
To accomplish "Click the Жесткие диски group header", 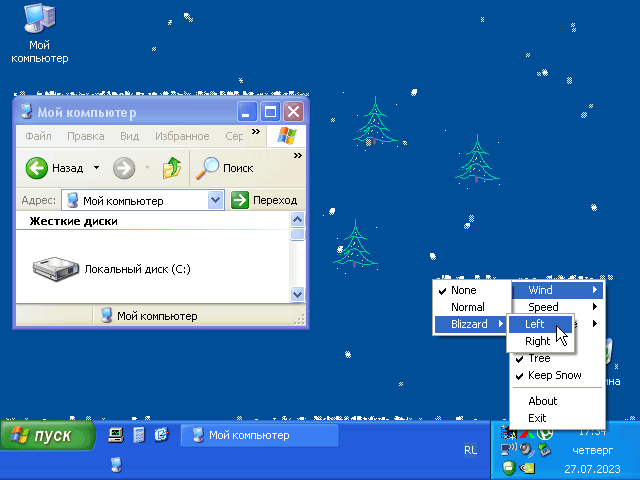I will [73, 221].
